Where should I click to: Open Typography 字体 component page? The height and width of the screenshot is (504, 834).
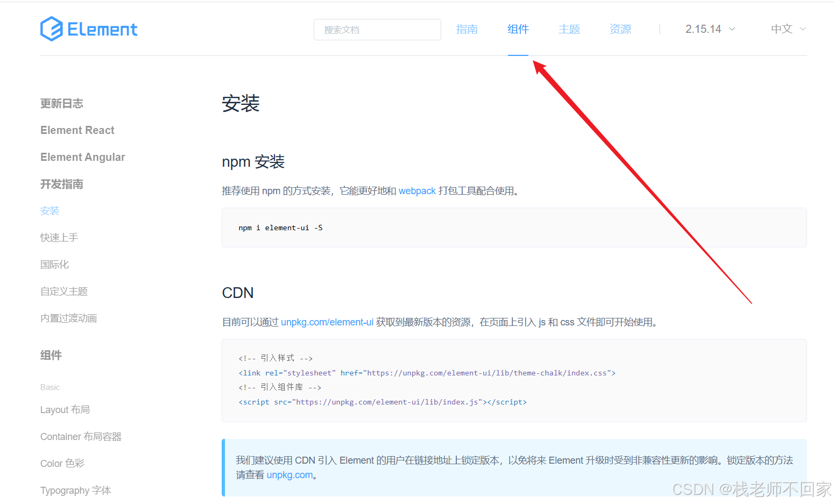[x=75, y=490]
